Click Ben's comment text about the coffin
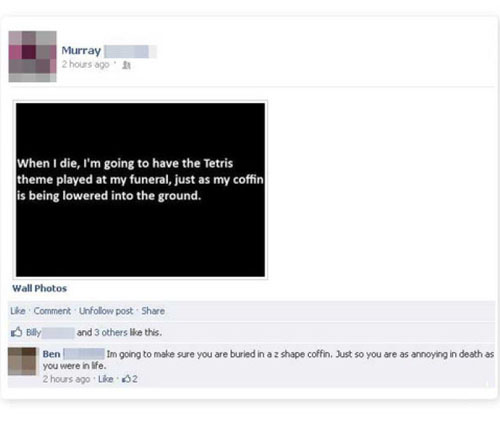Viewport: 500px width, 425px height. (268, 360)
